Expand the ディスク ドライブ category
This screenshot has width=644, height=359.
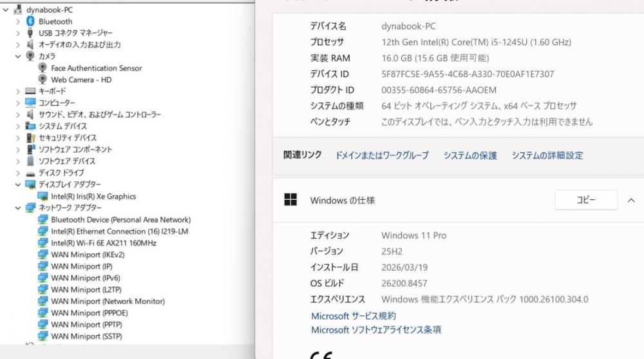17,173
